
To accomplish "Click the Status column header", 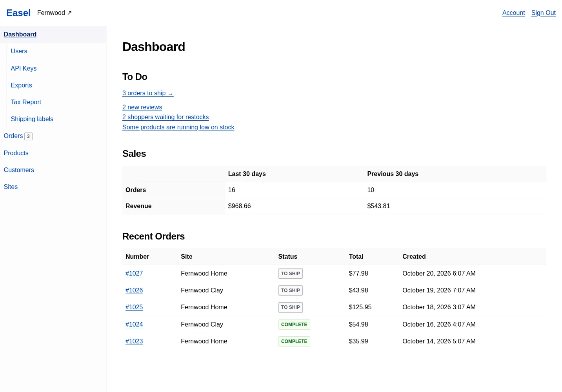I will coord(288,257).
